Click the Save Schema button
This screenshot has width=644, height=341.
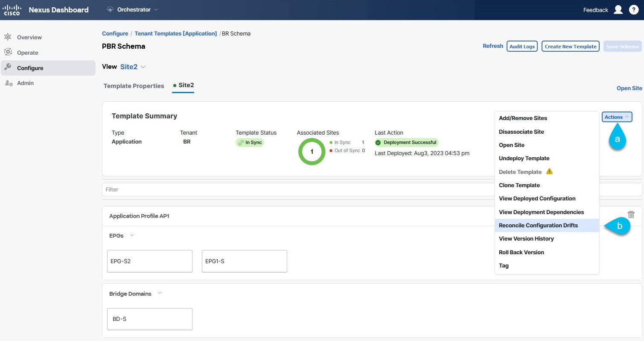point(622,46)
